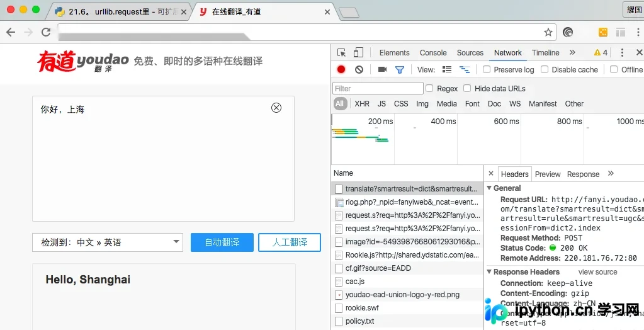Click into the translation input box

163,159
